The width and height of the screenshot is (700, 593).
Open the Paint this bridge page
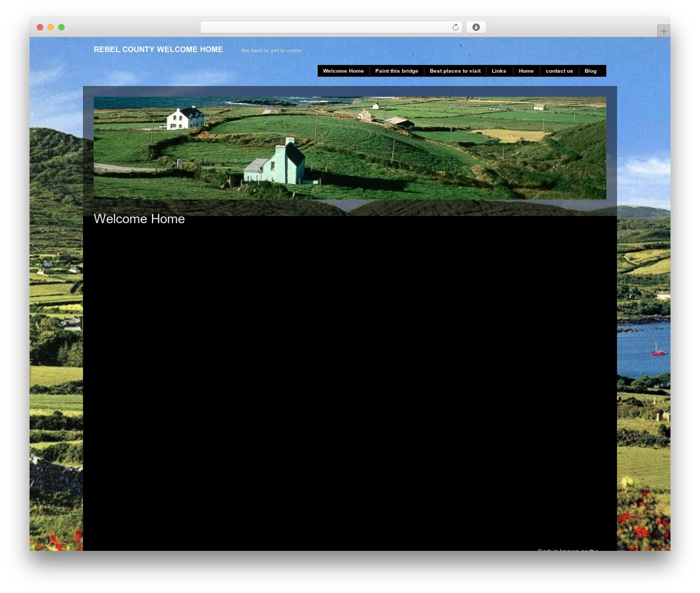(397, 71)
